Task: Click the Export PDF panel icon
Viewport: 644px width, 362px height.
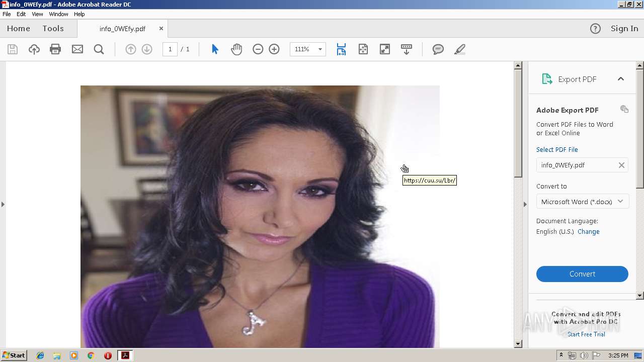Action: pyautogui.click(x=547, y=79)
